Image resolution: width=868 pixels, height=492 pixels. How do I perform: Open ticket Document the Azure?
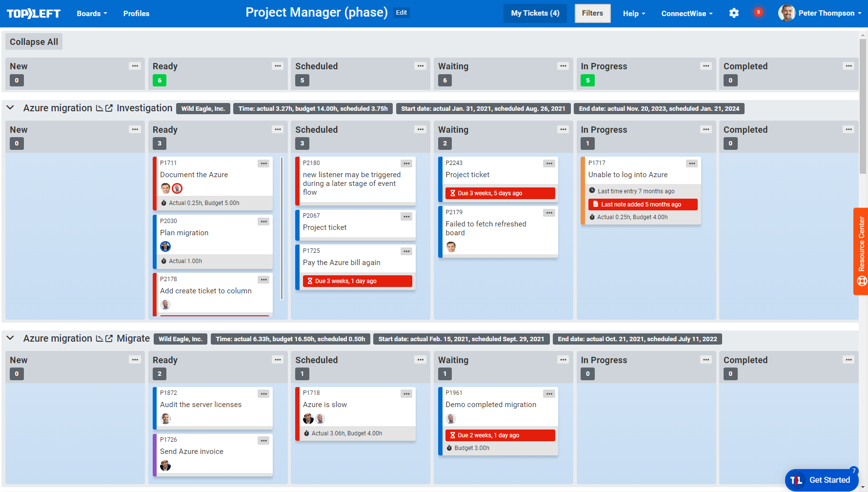(x=194, y=175)
